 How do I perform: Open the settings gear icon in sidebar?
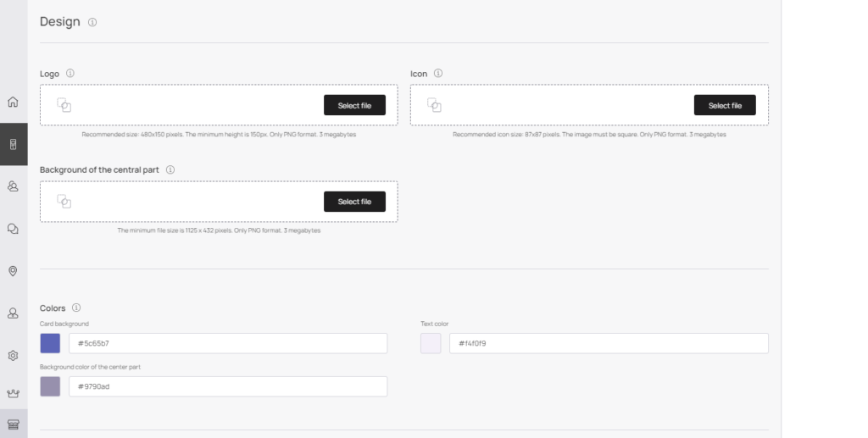pos(13,356)
